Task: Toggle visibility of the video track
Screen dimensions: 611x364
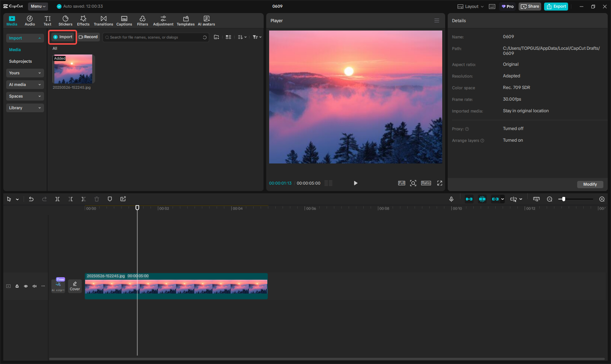Action: tap(26, 286)
